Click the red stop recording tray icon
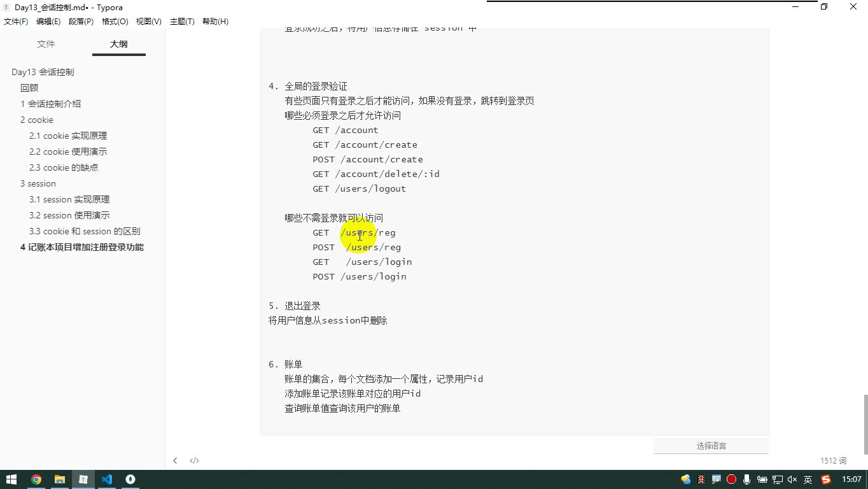 731,479
